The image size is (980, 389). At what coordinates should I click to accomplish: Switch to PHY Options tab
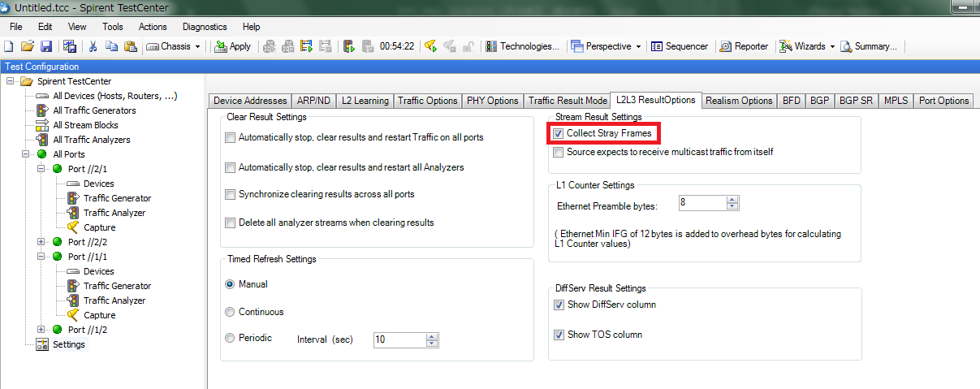493,101
